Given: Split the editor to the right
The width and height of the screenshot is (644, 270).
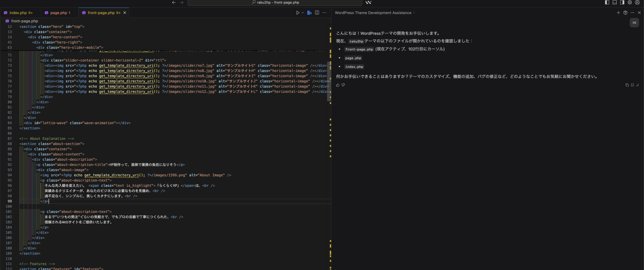Looking at the screenshot, I should [317, 13].
